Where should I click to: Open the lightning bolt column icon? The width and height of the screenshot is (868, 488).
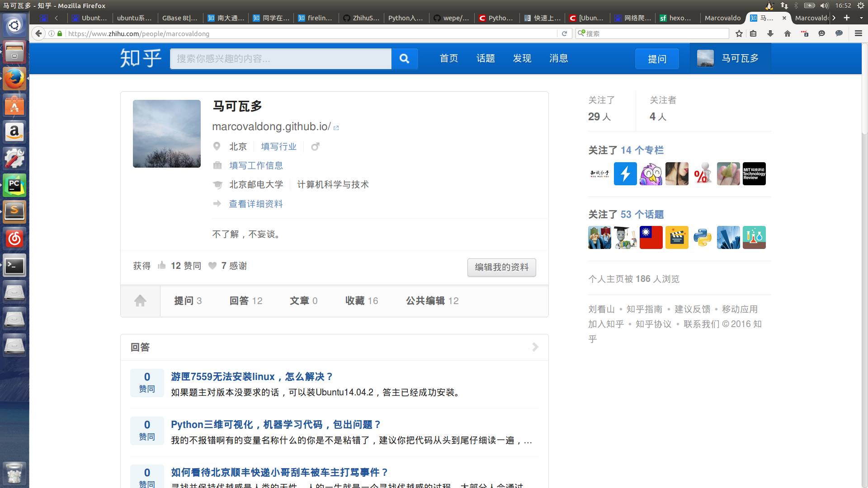625,174
